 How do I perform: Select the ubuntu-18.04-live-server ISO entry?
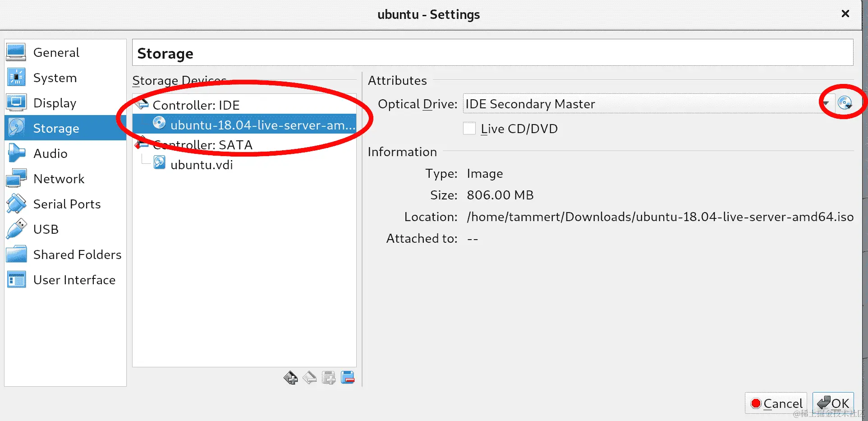[244, 125]
